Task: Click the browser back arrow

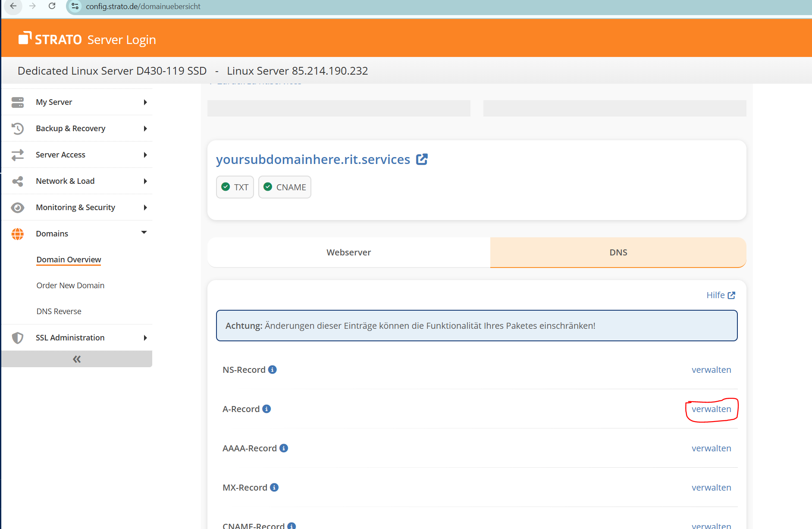Action: [13, 6]
